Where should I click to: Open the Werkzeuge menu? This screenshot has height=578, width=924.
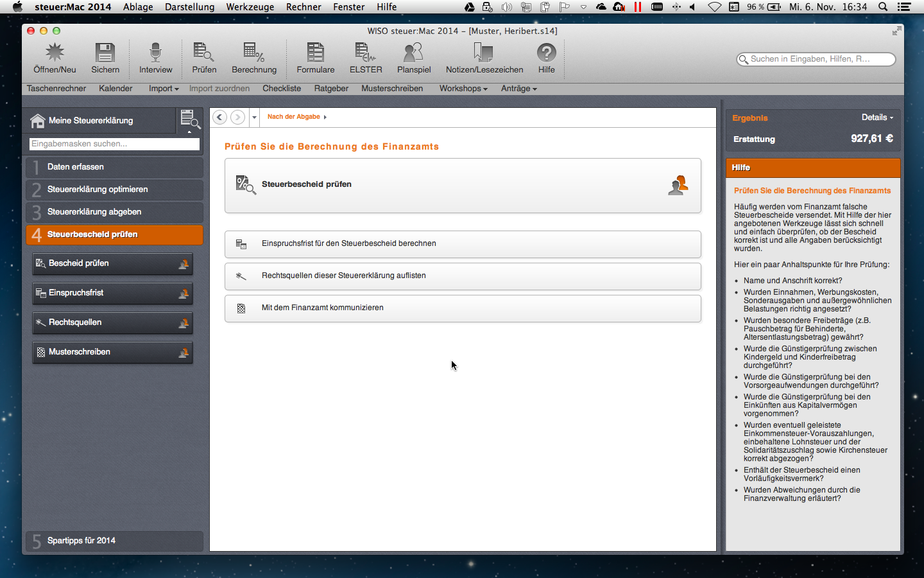tap(250, 7)
